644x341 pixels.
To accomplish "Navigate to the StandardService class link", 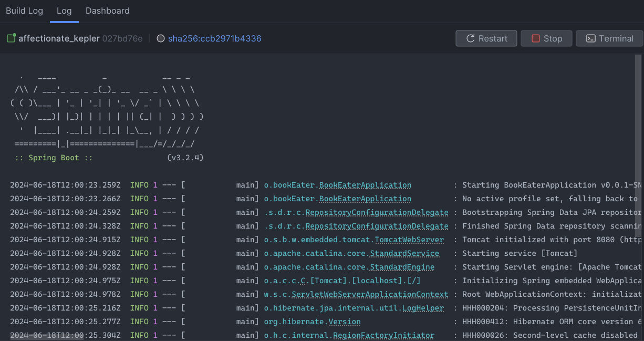I will [x=404, y=253].
